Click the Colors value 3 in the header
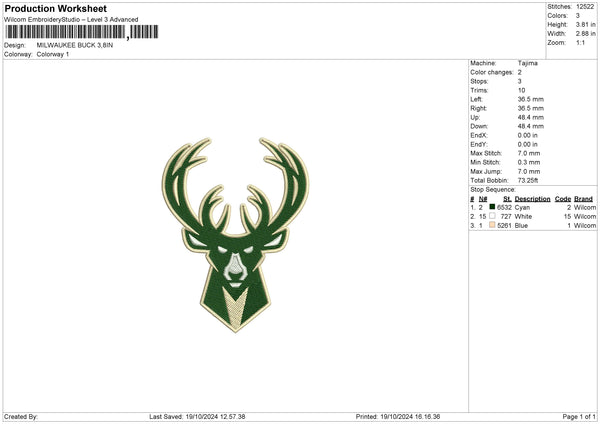Screen dimensions: 600x424 (x=577, y=16)
